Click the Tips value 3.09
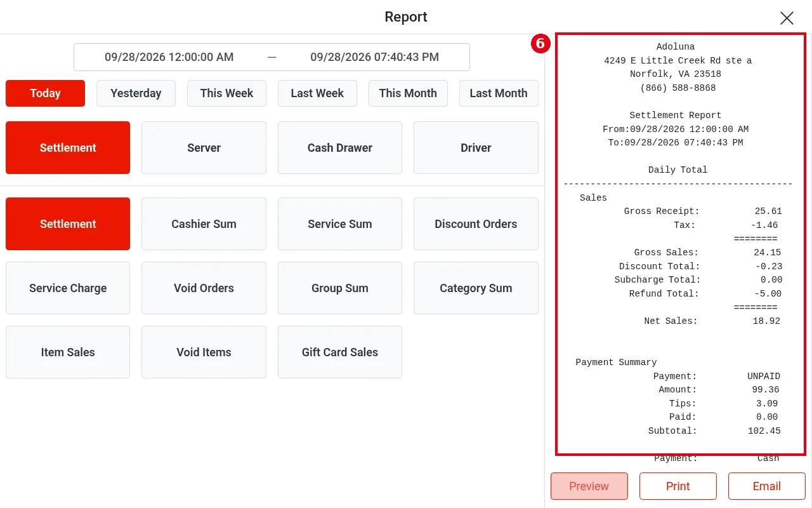Viewport: 812px width, 508px height. [x=767, y=404]
